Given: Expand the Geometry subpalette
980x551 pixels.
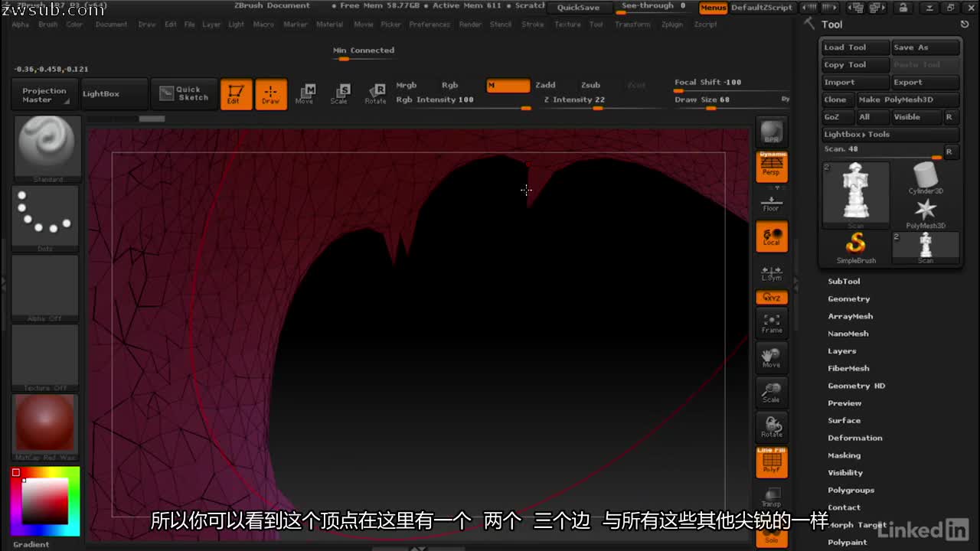Looking at the screenshot, I should 850,298.
